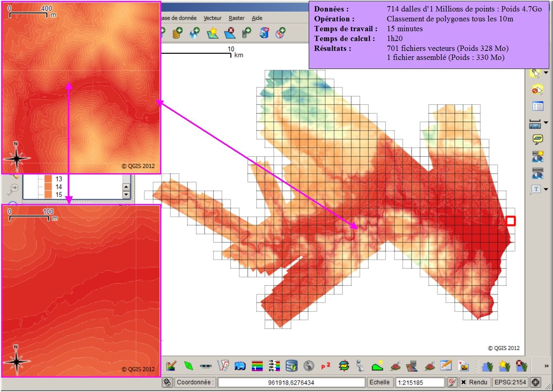Click the legend scroll up arrow
This screenshot has width=553, height=392.
pyautogui.click(x=126, y=187)
